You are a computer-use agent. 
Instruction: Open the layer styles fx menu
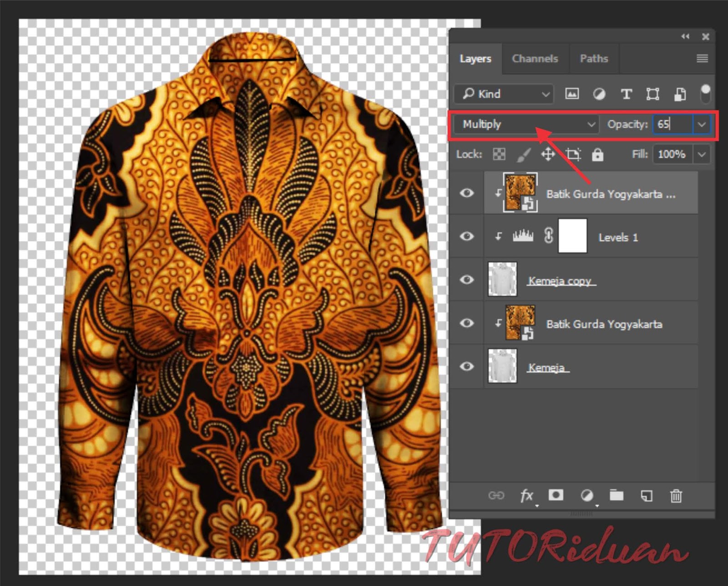[527, 496]
